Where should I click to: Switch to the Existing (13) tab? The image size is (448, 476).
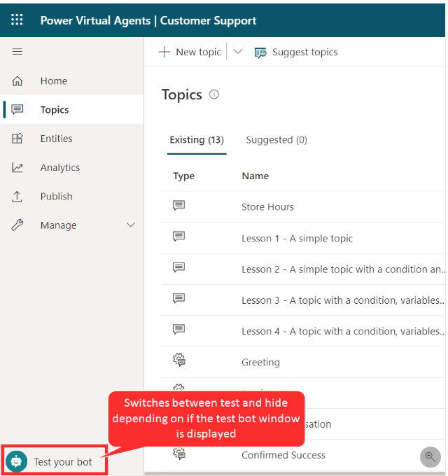197,140
